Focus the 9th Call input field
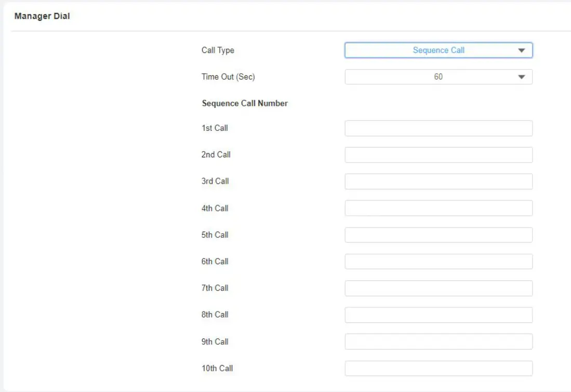 click(x=439, y=342)
